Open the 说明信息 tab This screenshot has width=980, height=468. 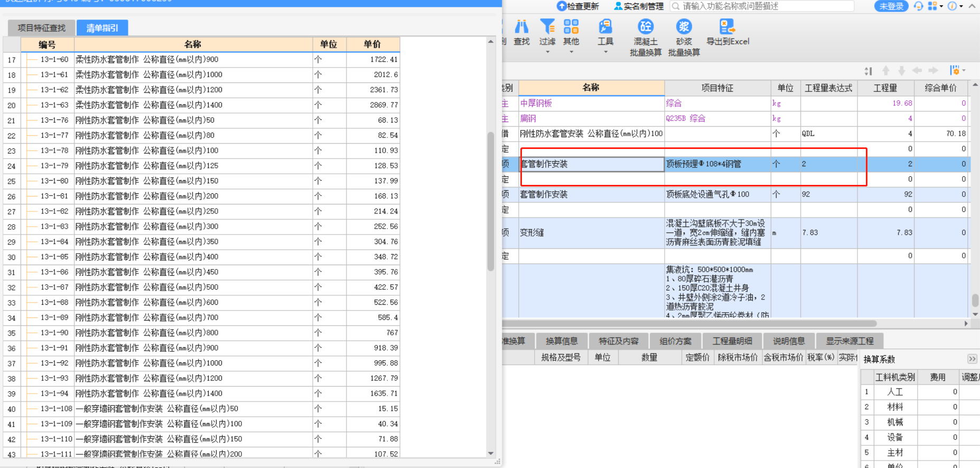pos(789,341)
